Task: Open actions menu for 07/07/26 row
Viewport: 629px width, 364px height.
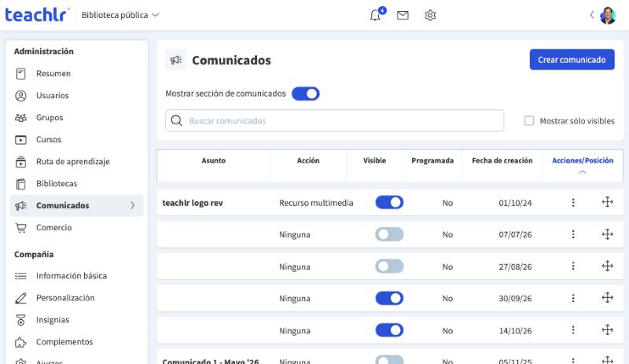Action: click(573, 234)
